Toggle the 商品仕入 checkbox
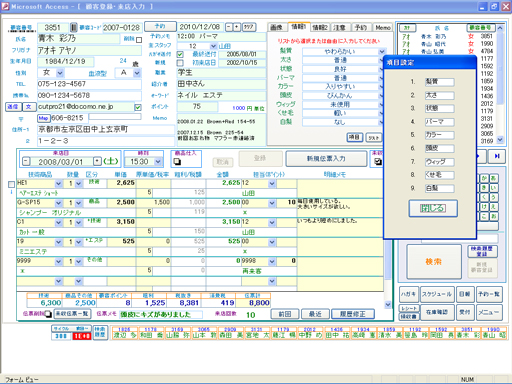The width and height of the screenshot is (512, 384). (x=177, y=162)
